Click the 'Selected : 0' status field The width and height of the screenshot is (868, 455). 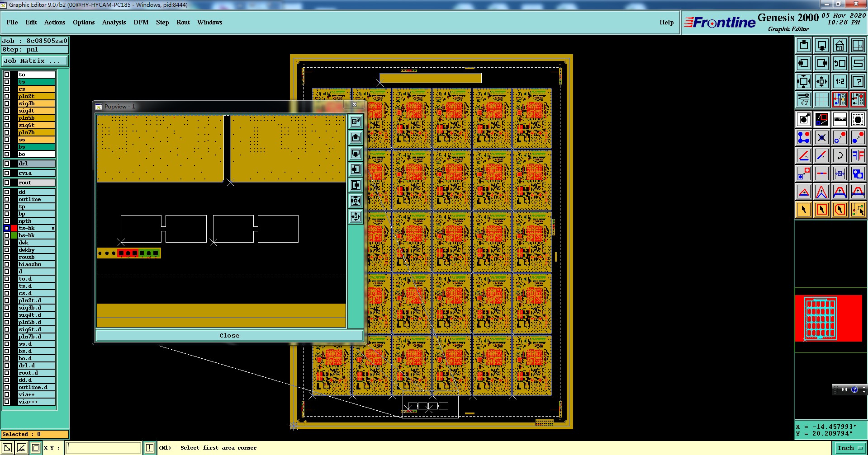(35, 434)
